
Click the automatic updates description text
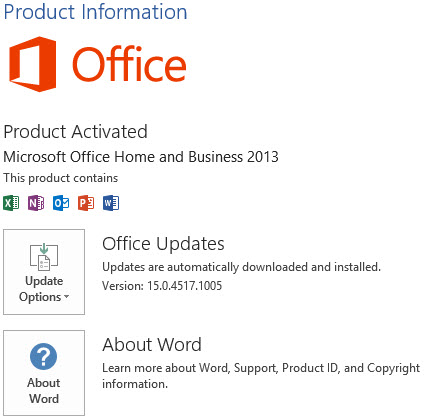tap(241, 267)
